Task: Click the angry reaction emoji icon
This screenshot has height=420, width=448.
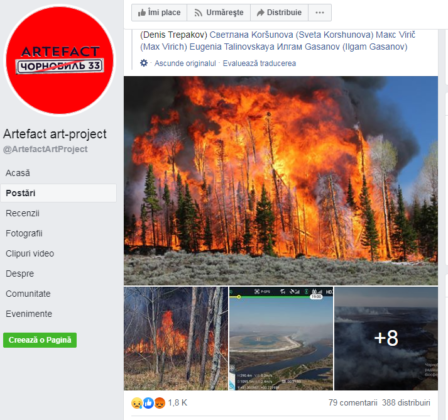Action: 160,403
